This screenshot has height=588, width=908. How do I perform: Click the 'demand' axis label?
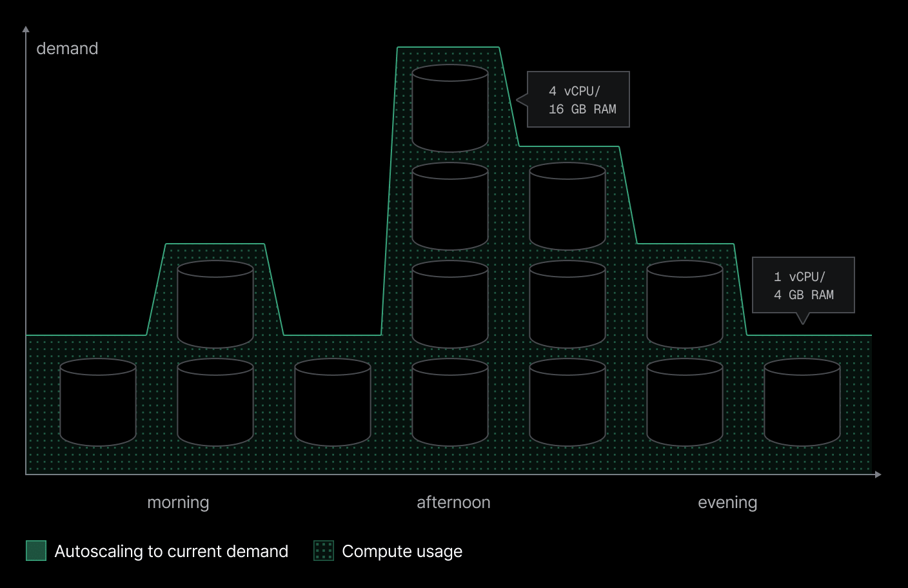click(x=67, y=48)
